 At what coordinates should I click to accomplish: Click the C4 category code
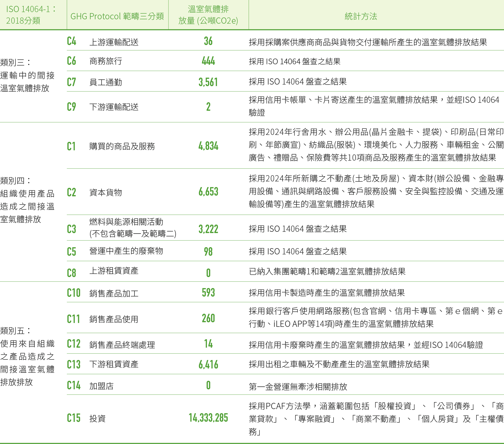click(x=71, y=41)
